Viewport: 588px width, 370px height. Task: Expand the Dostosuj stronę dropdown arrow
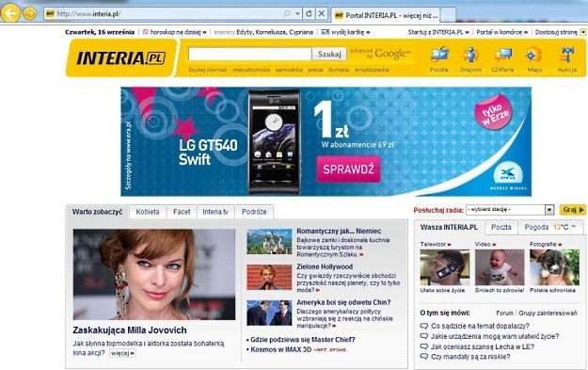coord(582,32)
